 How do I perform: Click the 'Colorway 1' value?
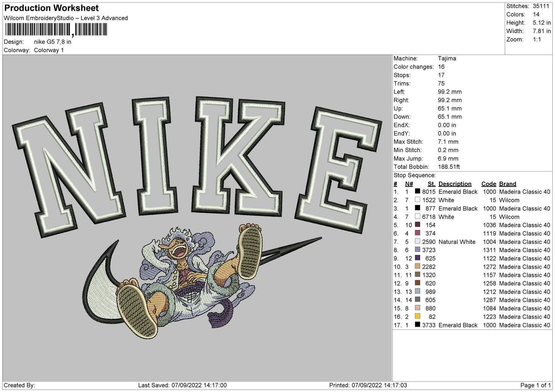[x=49, y=50]
